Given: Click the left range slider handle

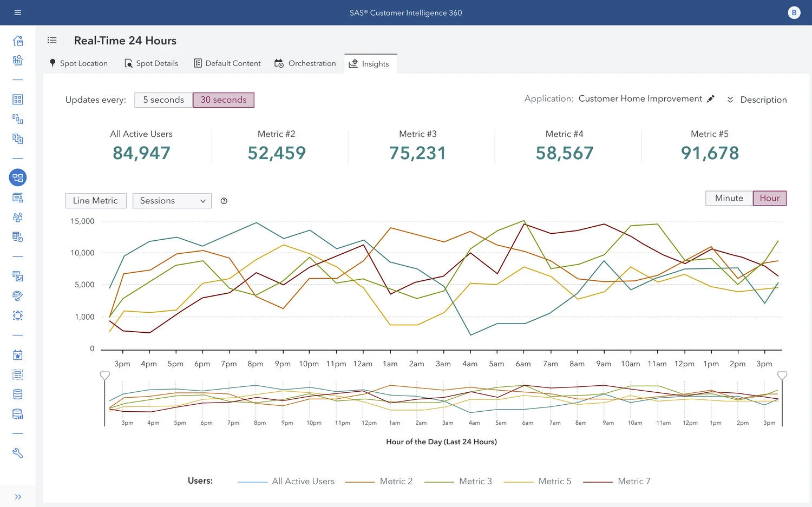Looking at the screenshot, I should pyautogui.click(x=105, y=376).
